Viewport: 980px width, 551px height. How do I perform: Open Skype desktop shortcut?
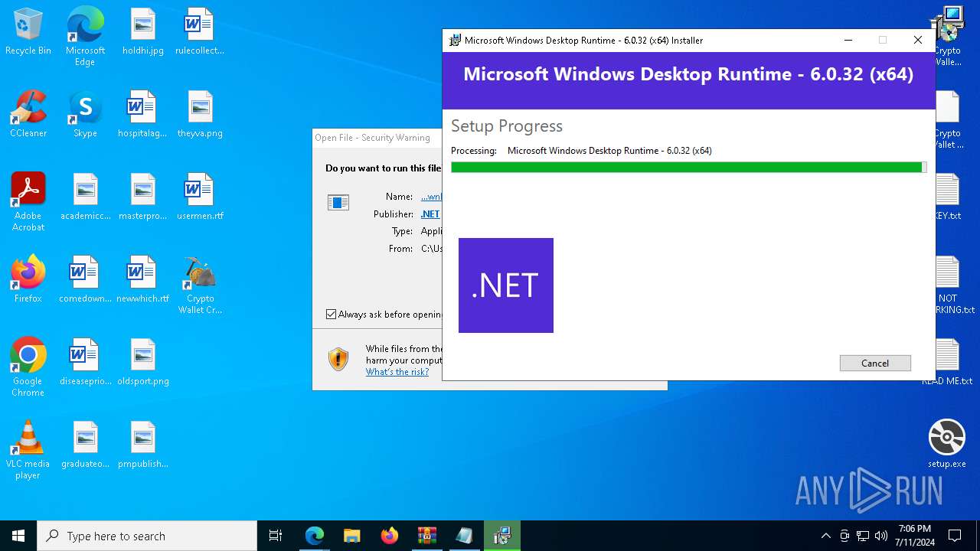[85, 115]
